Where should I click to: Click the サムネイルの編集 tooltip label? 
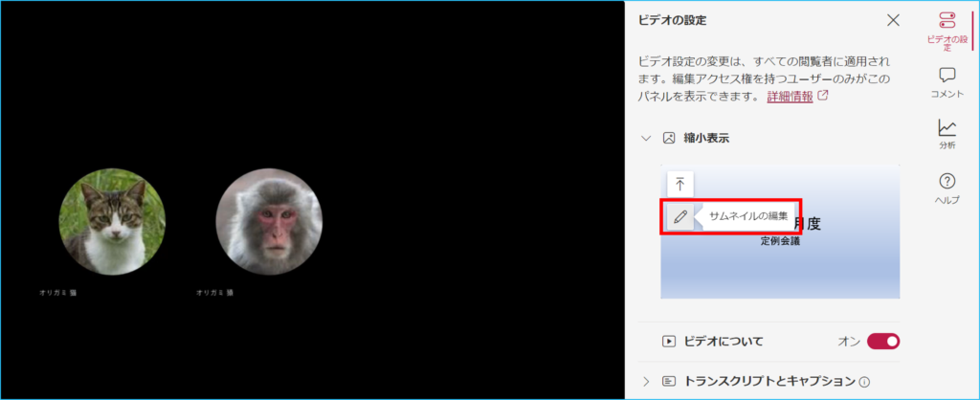tap(748, 217)
